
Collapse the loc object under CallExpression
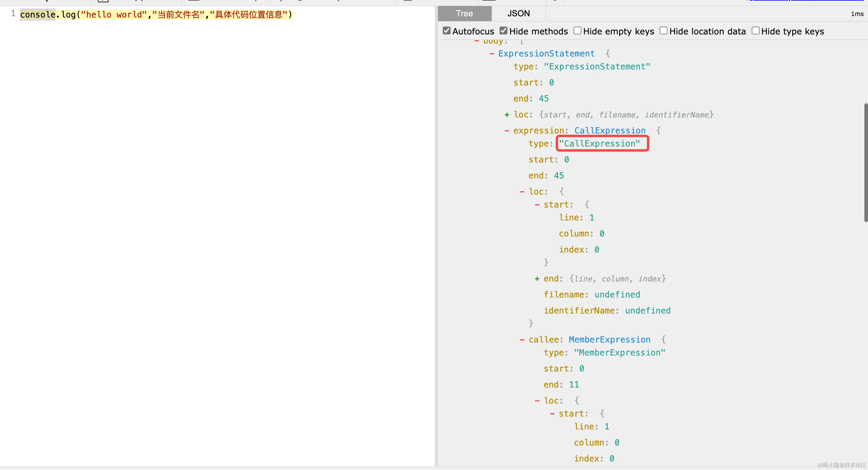(522, 192)
